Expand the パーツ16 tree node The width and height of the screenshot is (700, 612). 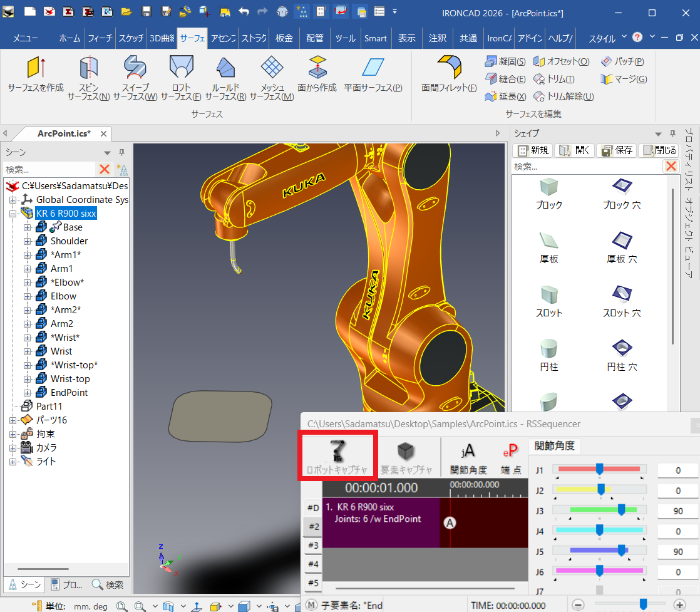[13, 420]
